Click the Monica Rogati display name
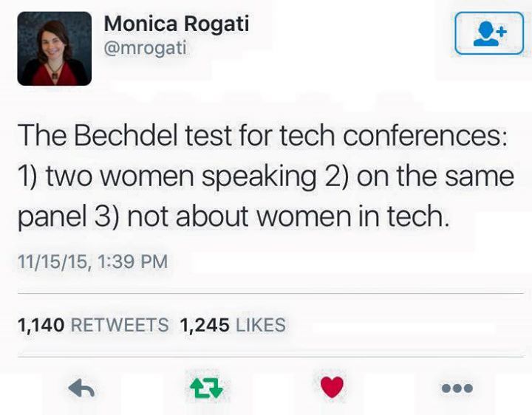 (176, 24)
